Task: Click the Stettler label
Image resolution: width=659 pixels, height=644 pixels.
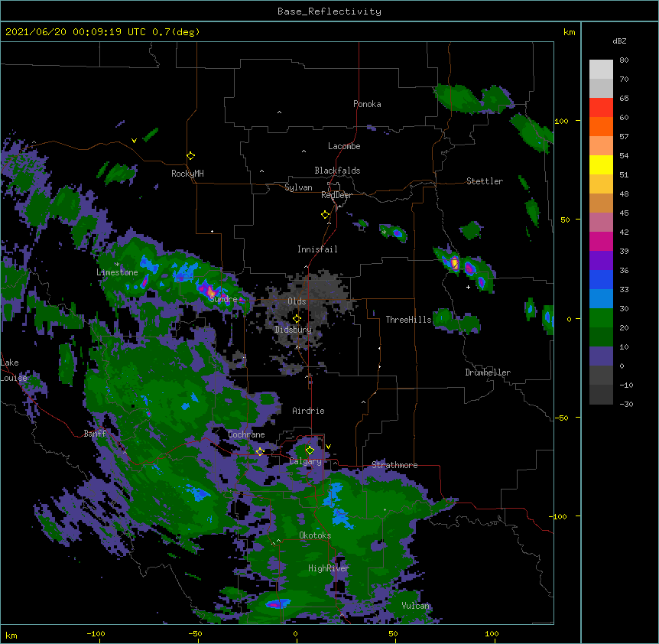Action: click(484, 181)
